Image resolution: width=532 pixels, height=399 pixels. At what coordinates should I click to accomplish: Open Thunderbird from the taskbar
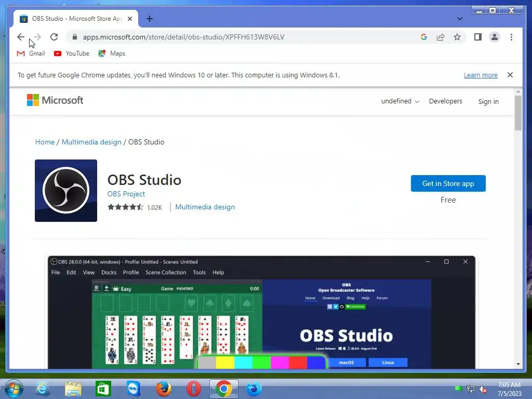pos(254,389)
